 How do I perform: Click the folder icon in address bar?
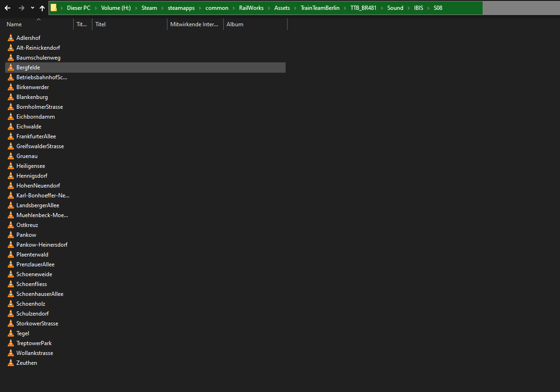coord(53,8)
